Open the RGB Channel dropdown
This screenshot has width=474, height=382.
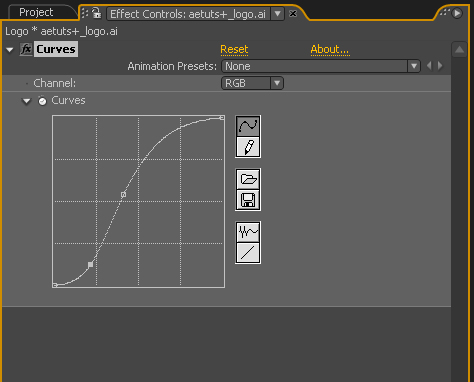252,83
